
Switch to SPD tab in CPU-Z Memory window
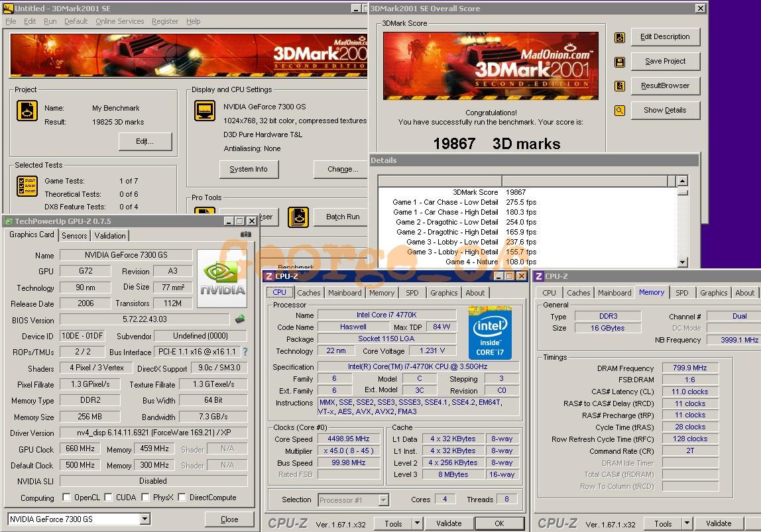[x=682, y=293]
